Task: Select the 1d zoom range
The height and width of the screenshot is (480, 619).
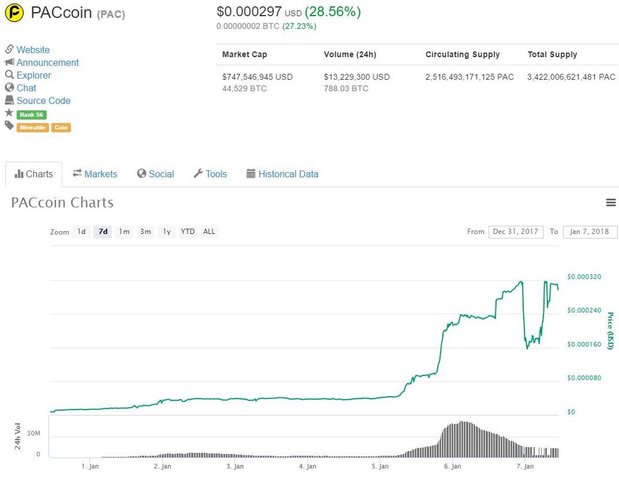Action: (x=82, y=232)
